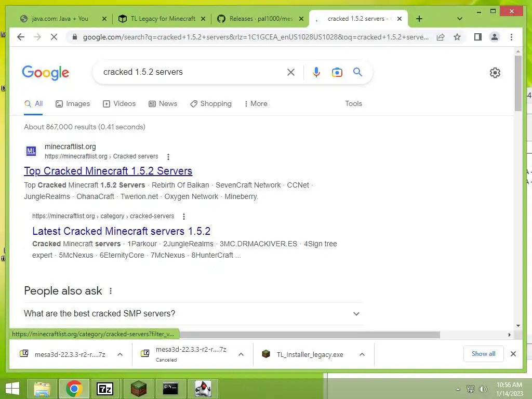Go back using the browser back arrow

[x=21, y=37]
